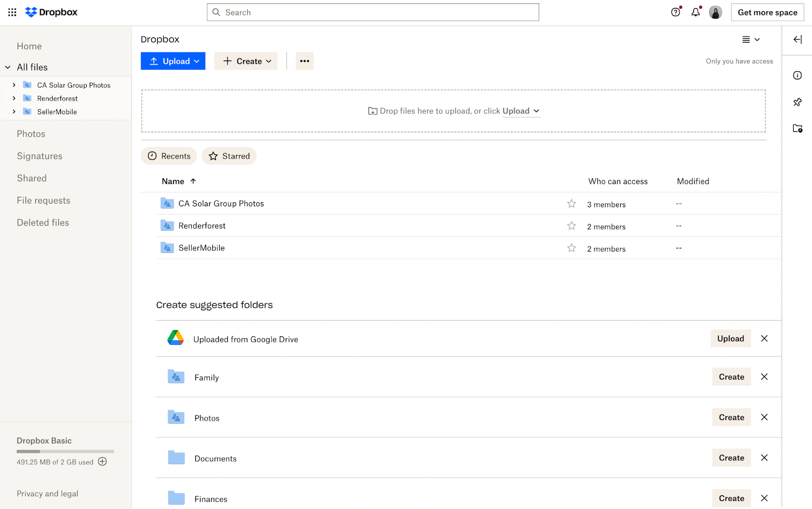
Task: Collapse the right side panel arrow
Action: click(798, 40)
